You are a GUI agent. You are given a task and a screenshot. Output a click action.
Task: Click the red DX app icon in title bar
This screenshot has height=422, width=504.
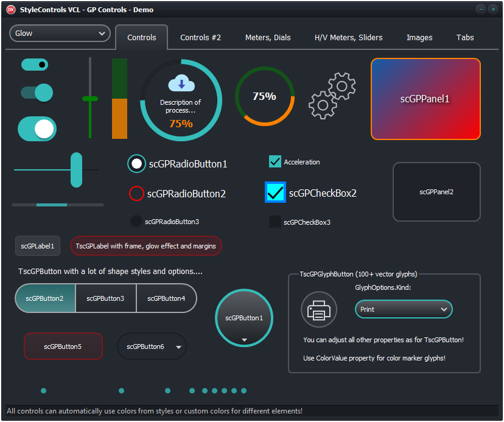[x=11, y=10]
